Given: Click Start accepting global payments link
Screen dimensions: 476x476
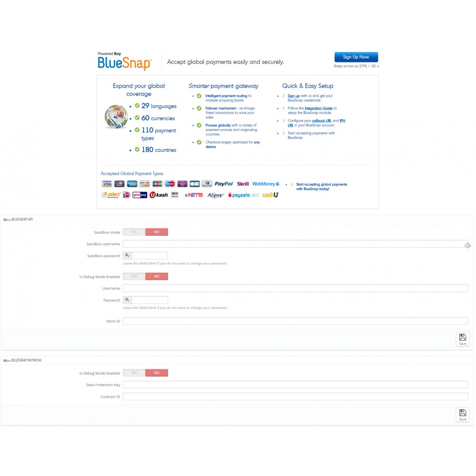Looking at the screenshot, I should click(321, 187).
